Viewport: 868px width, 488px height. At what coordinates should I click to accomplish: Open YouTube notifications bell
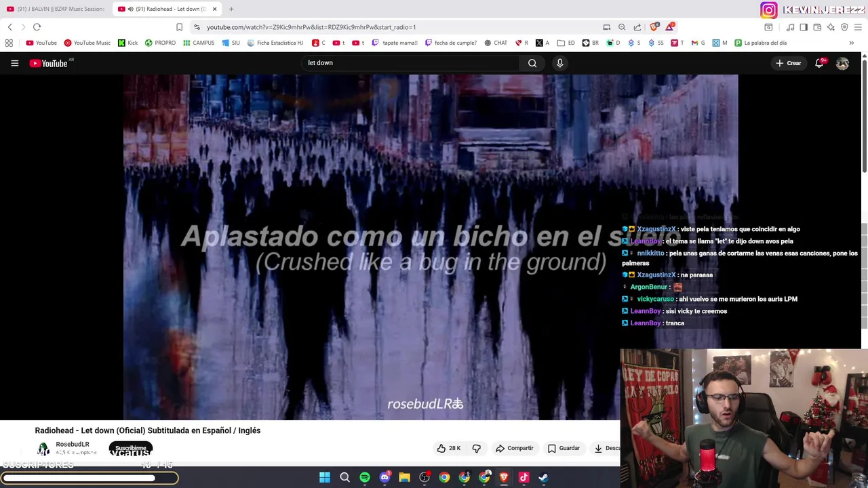tap(819, 63)
